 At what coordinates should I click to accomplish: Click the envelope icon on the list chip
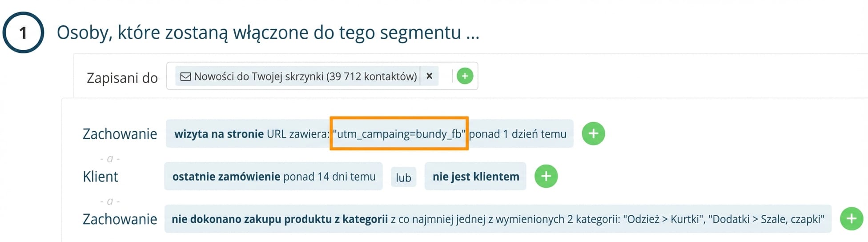(x=185, y=77)
